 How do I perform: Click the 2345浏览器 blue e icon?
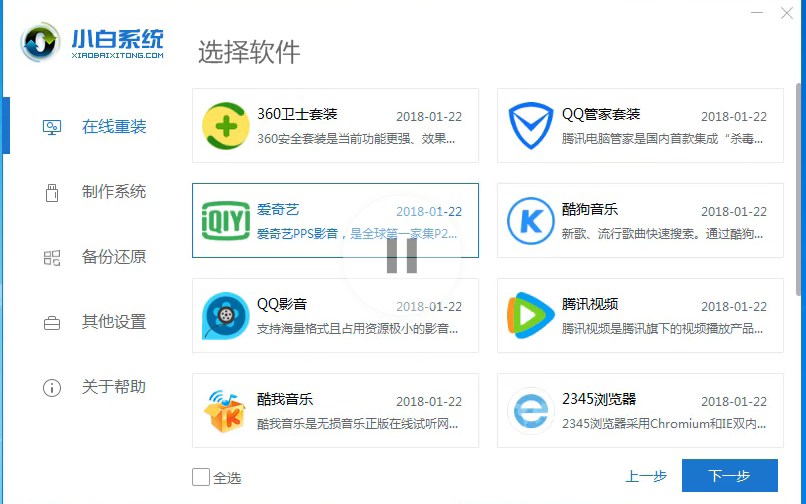click(x=530, y=410)
